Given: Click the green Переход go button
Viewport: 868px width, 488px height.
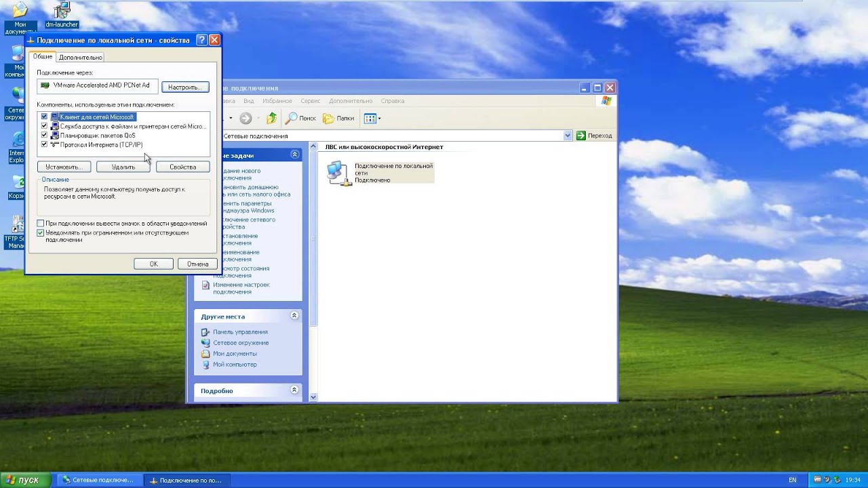Looking at the screenshot, I should (595, 136).
